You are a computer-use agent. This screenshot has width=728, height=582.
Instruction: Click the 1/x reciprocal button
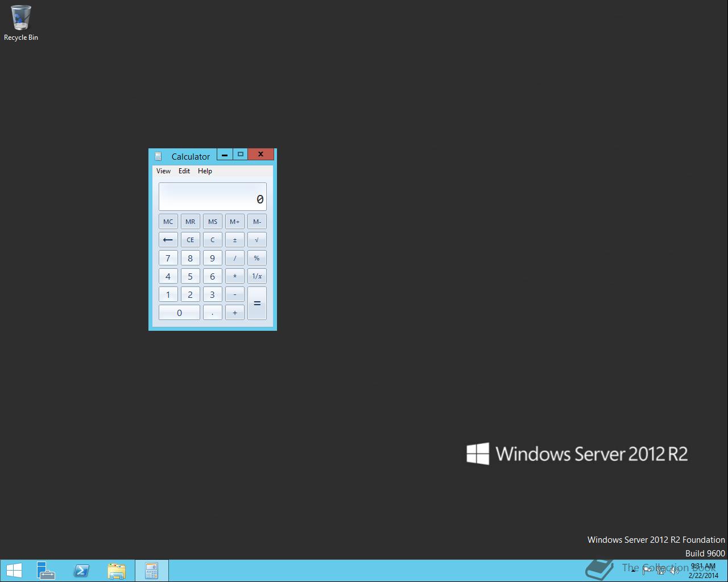coord(257,276)
